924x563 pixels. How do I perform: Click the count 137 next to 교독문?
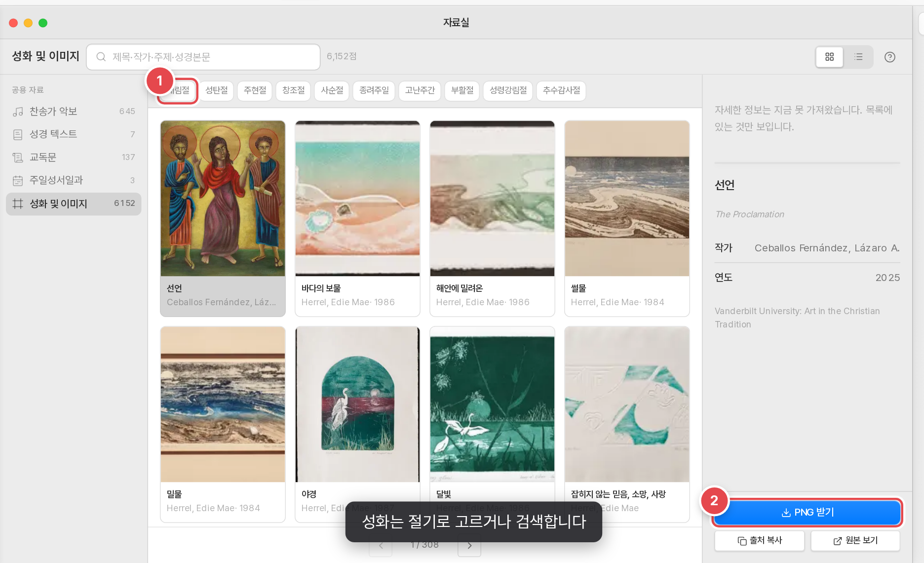click(x=128, y=158)
